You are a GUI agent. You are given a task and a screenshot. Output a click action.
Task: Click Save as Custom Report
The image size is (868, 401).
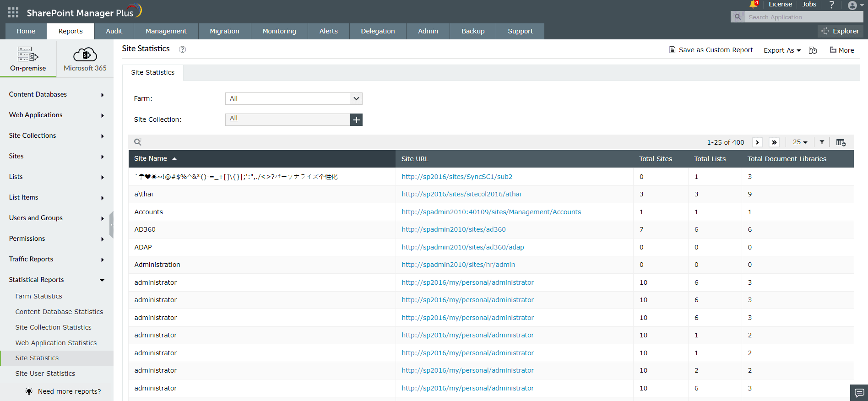[x=711, y=50]
